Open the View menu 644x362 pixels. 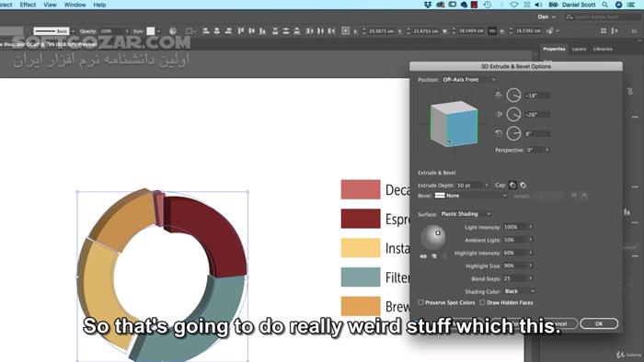50,5
